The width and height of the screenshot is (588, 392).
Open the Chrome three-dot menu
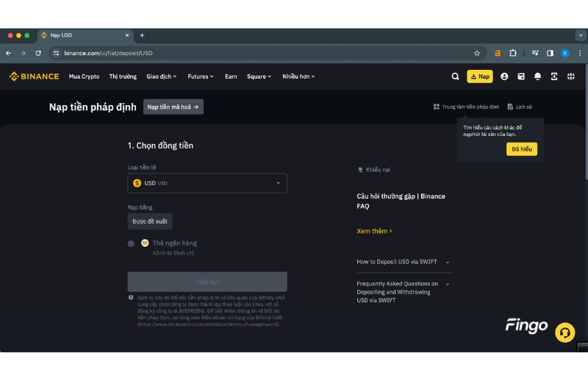point(580,53)
